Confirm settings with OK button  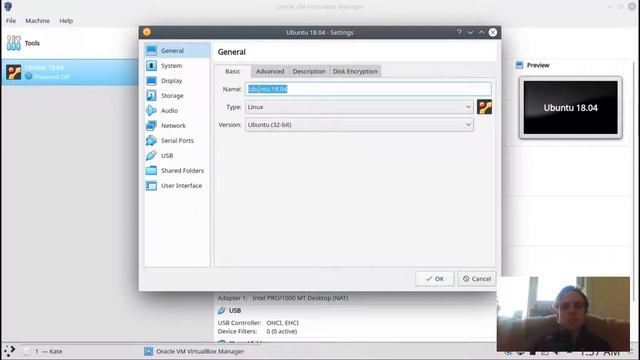434,279
